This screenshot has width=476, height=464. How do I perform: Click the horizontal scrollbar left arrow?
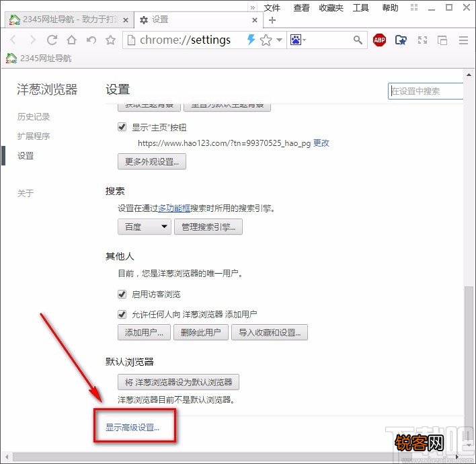pos(7,457)
